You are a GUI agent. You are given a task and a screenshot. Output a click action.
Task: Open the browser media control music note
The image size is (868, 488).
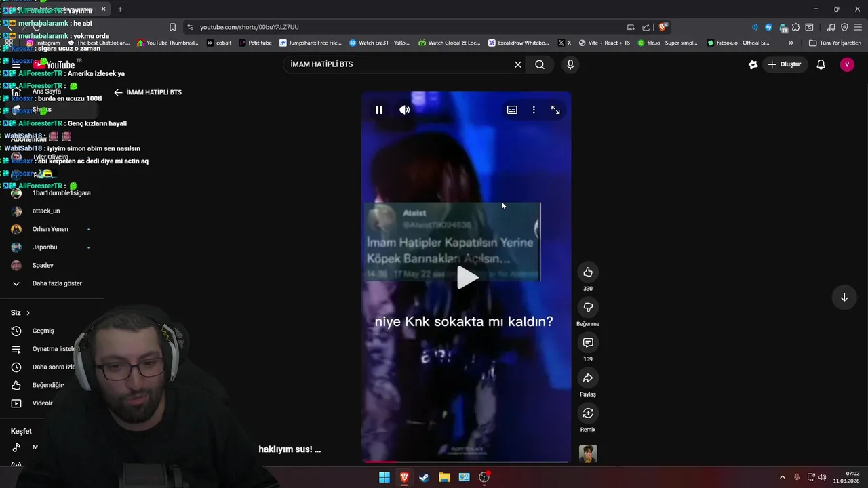coord(831,27)
